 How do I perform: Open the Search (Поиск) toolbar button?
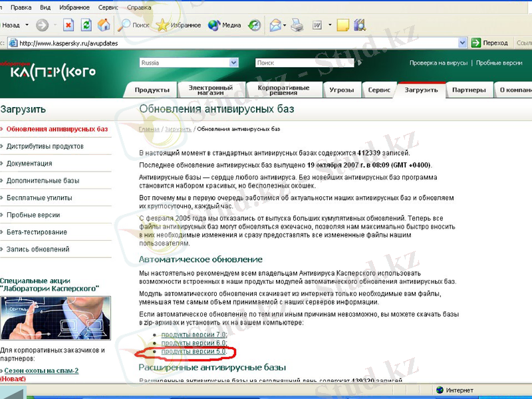[134, 25]
